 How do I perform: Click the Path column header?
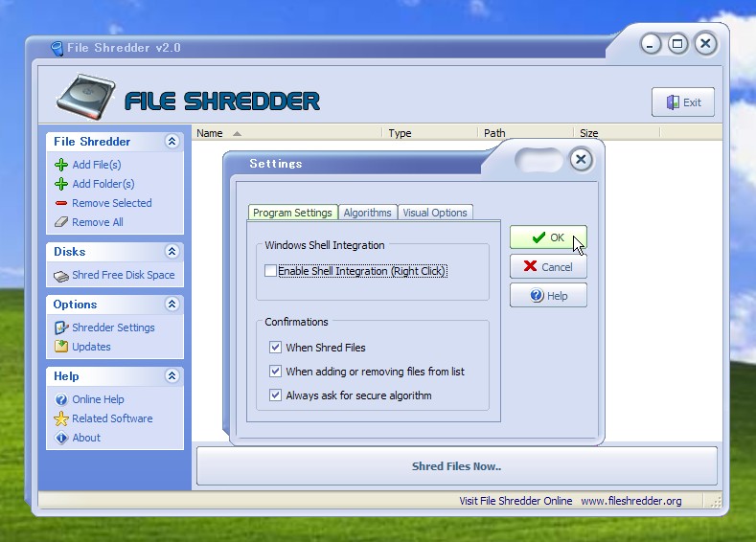525,133
